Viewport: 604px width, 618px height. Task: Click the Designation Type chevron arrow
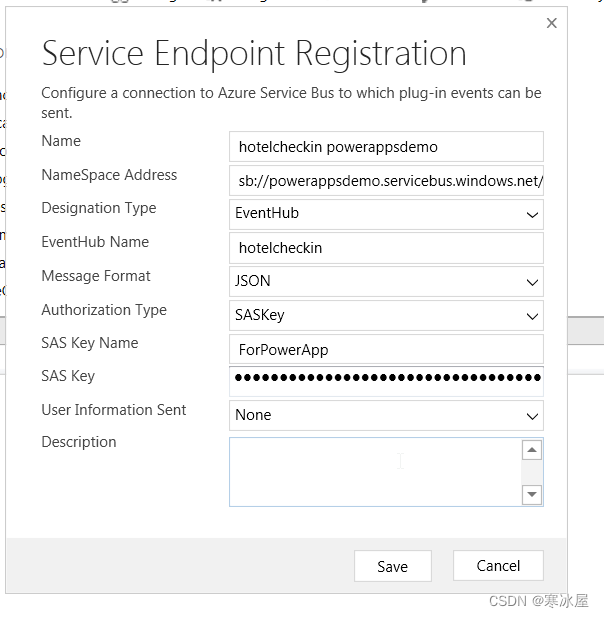click(x=531, y=214)
